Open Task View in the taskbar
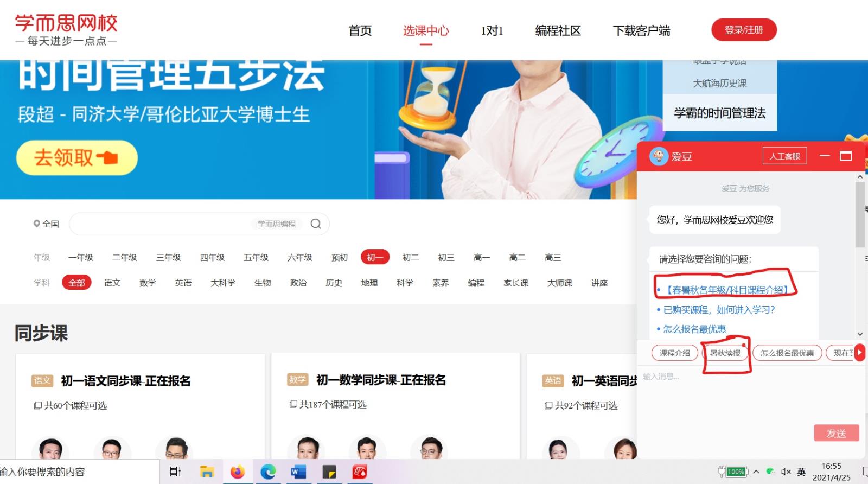The height and width of the screenshot is (484, 868). point(175,472)
